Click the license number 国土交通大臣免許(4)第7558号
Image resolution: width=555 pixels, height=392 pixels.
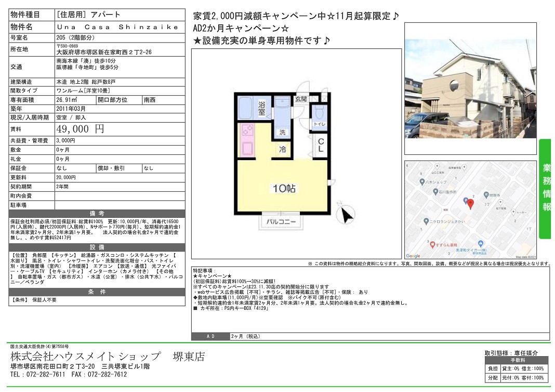[39, 346]
